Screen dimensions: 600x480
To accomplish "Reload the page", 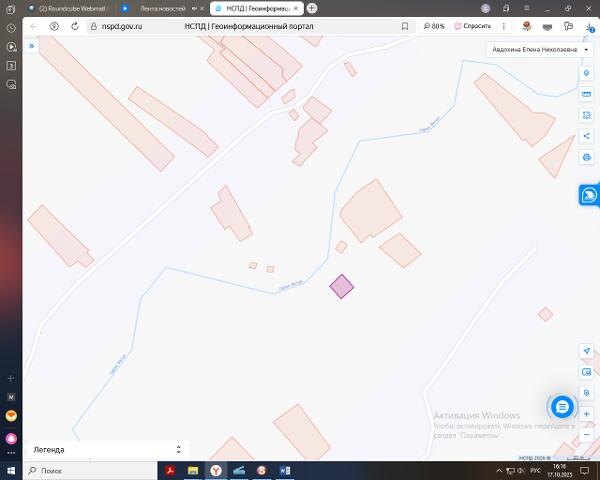I will point(75,26).
